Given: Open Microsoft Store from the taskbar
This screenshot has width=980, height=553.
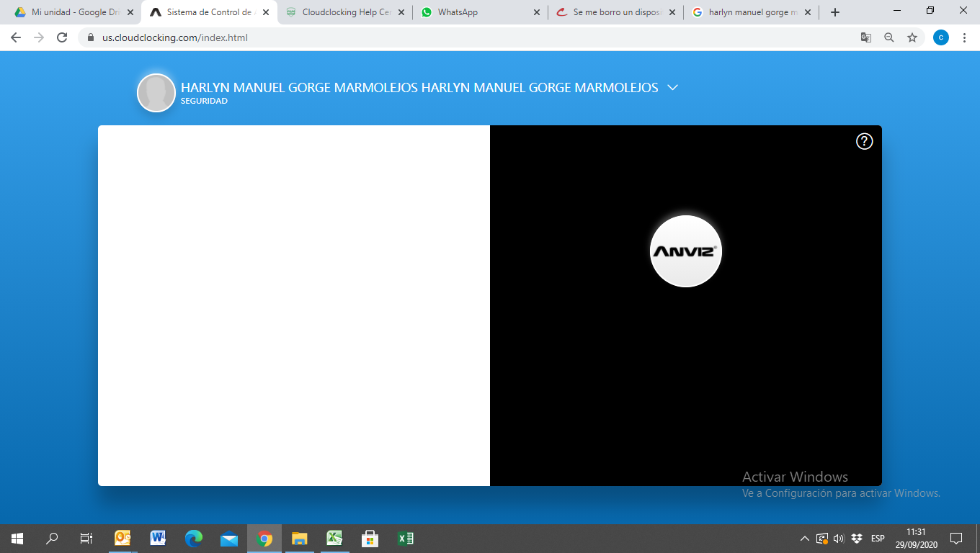Looking at the screenshot, I should coord(370,538).
